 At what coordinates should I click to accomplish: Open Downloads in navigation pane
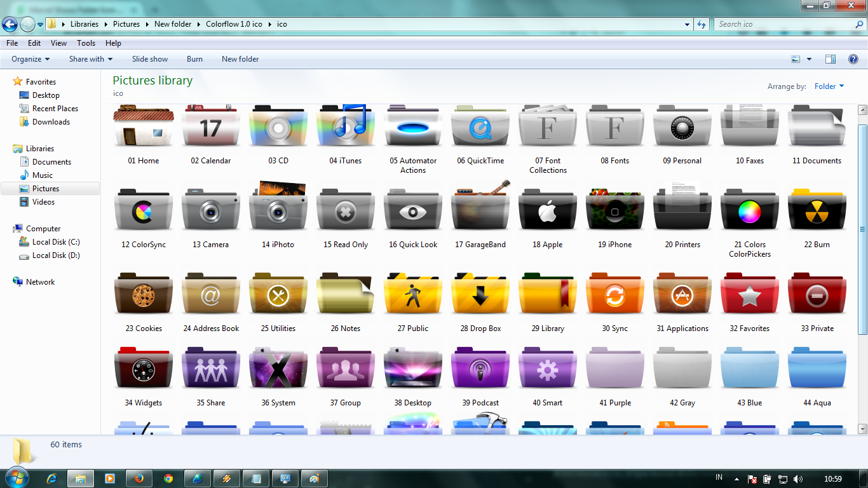point(51,122)
